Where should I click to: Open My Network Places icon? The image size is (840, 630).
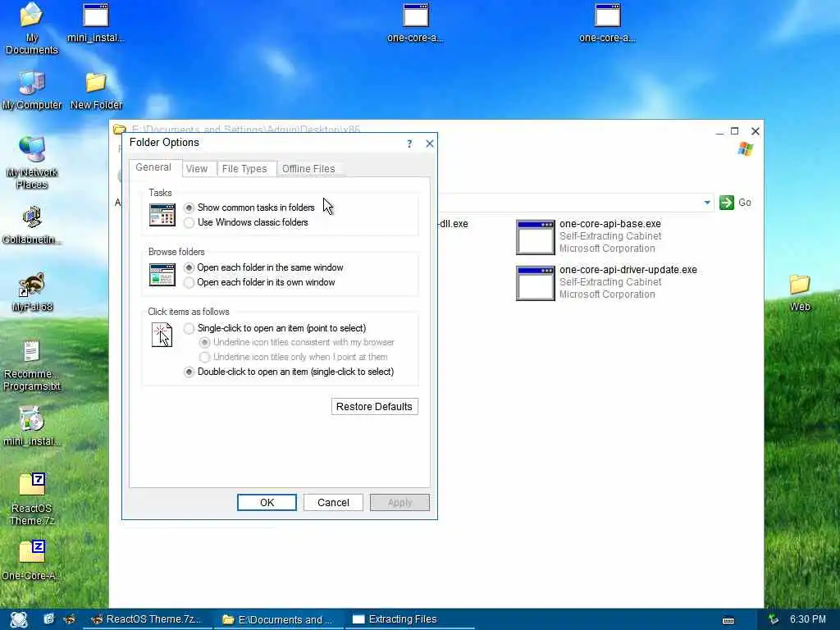point(32,162)
